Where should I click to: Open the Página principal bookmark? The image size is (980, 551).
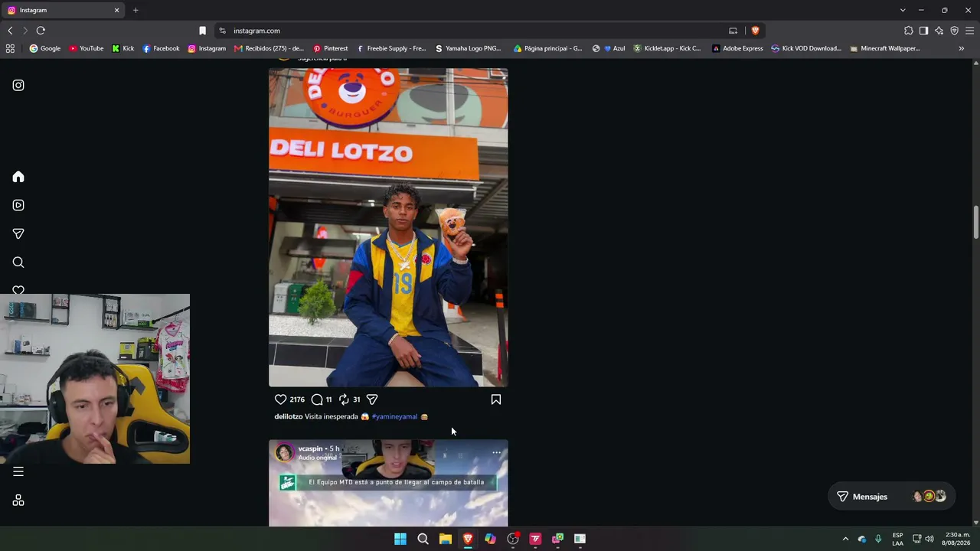pos(547,48)
